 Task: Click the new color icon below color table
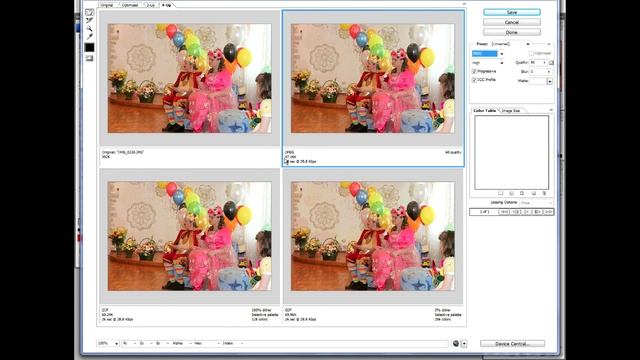pos(533,193)
